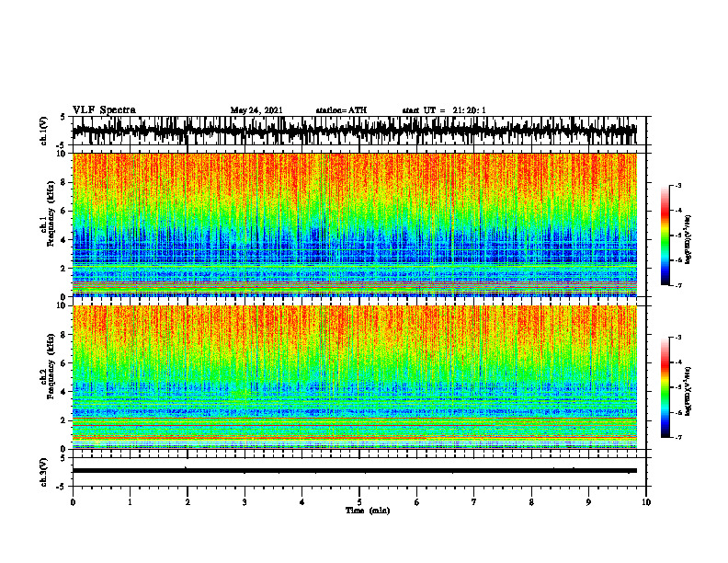This screenshot has height=563, width=728.
Task: Click the "Time (min)" axis label
Action: coord(368,511)
